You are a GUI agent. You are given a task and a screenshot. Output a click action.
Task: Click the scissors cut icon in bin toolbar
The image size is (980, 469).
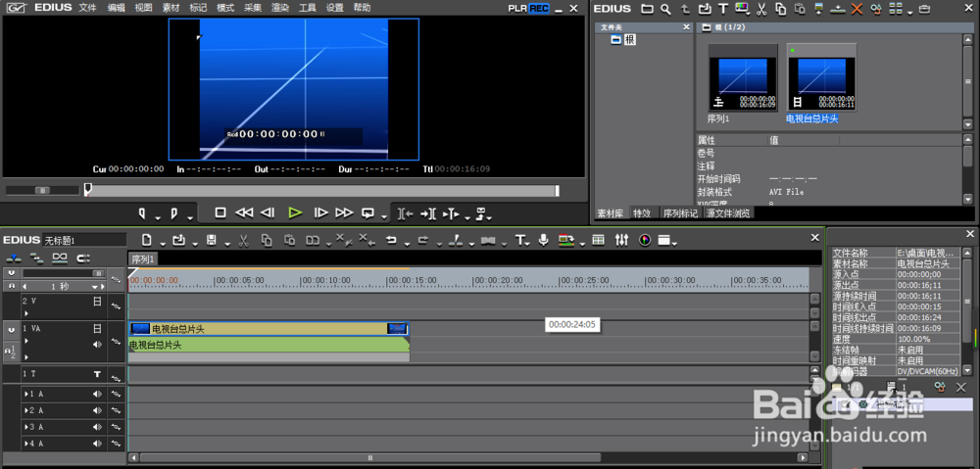click(761, 9)
